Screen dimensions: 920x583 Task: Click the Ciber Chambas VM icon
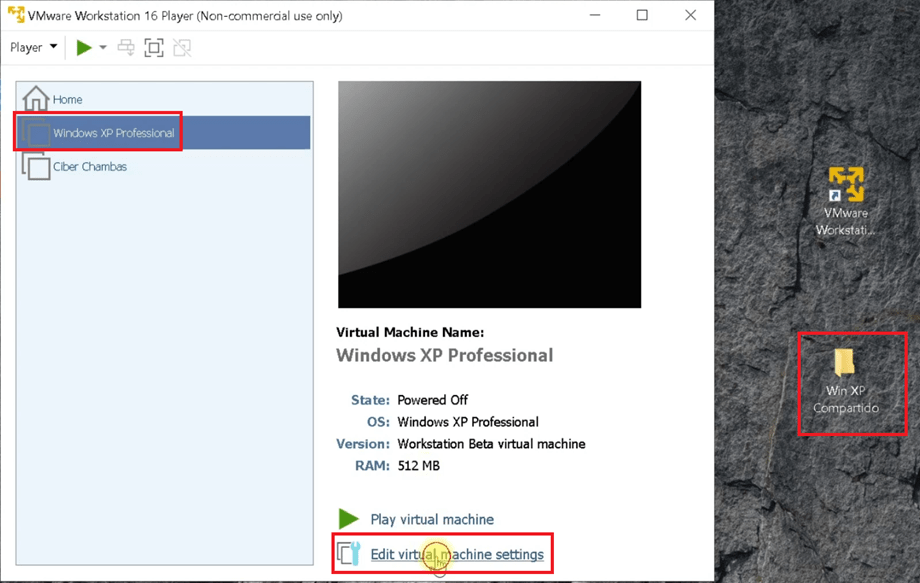tap(36, 167)
